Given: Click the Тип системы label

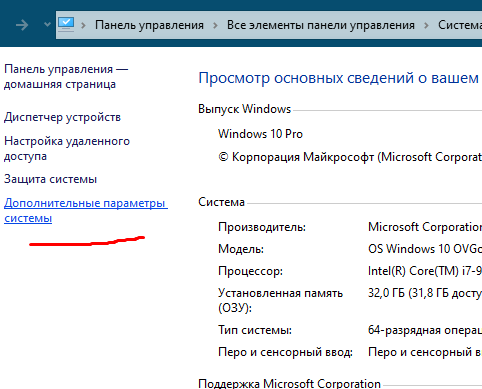Looking at the screenshot, I should click(x=255, y=330).
